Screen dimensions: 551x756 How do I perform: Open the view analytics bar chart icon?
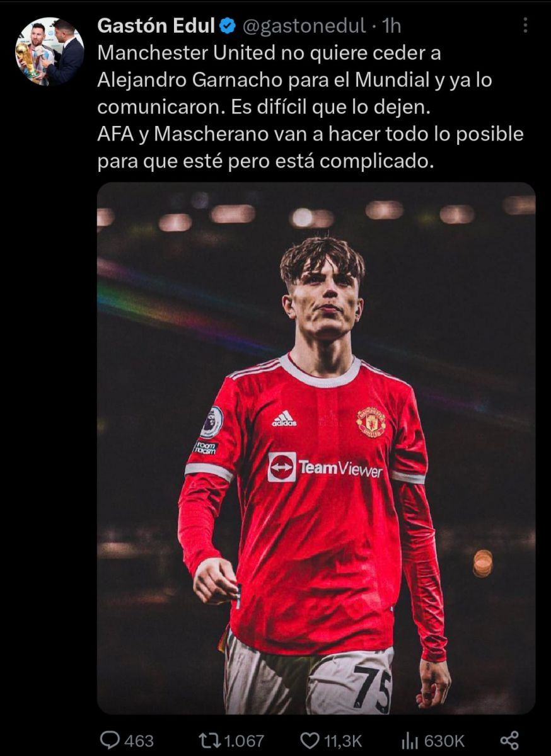coord(410,740)
